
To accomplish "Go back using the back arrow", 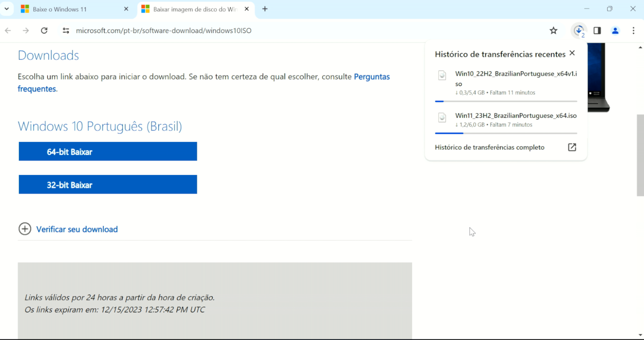I will 8,30.
